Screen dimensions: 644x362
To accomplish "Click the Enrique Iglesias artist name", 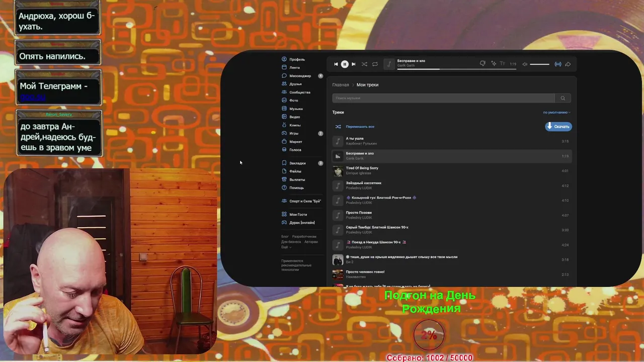I will tap(358, 173).
